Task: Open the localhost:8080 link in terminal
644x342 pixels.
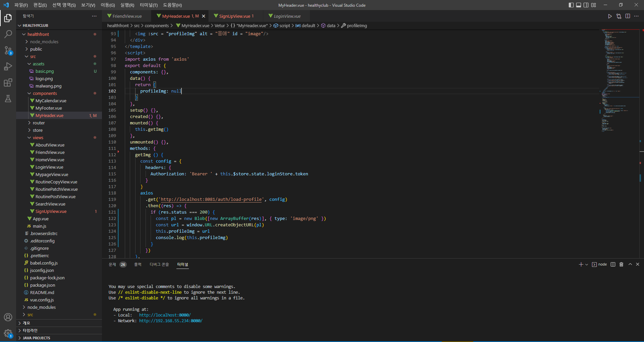Action: [x=165, y=315]
